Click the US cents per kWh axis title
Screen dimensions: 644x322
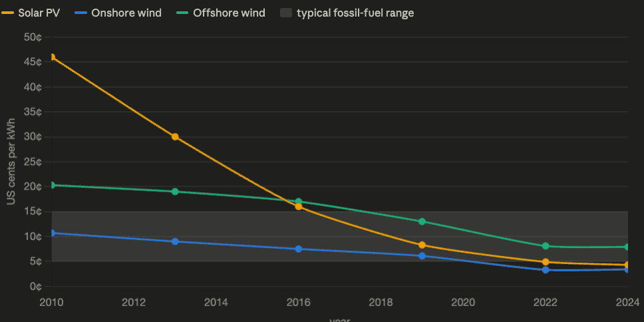(11, 162)
